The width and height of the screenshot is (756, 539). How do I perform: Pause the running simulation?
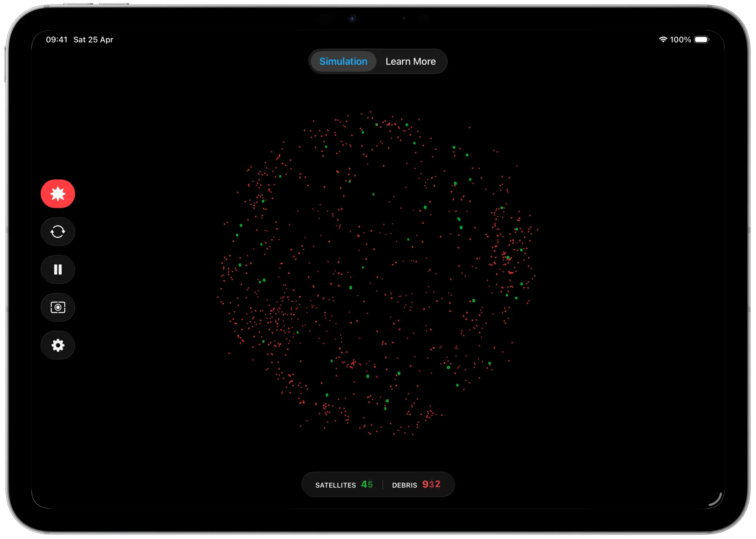point(58,269)
